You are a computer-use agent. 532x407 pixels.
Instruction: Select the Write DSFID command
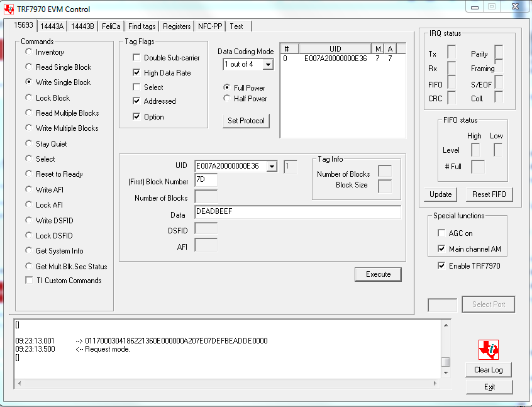[28, 220]
